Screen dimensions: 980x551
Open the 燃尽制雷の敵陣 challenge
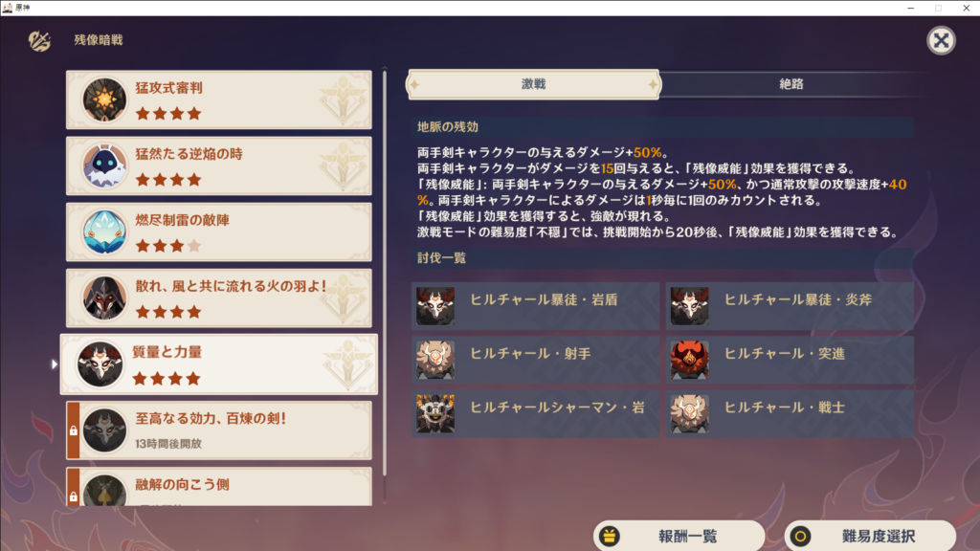coord(219,231)
